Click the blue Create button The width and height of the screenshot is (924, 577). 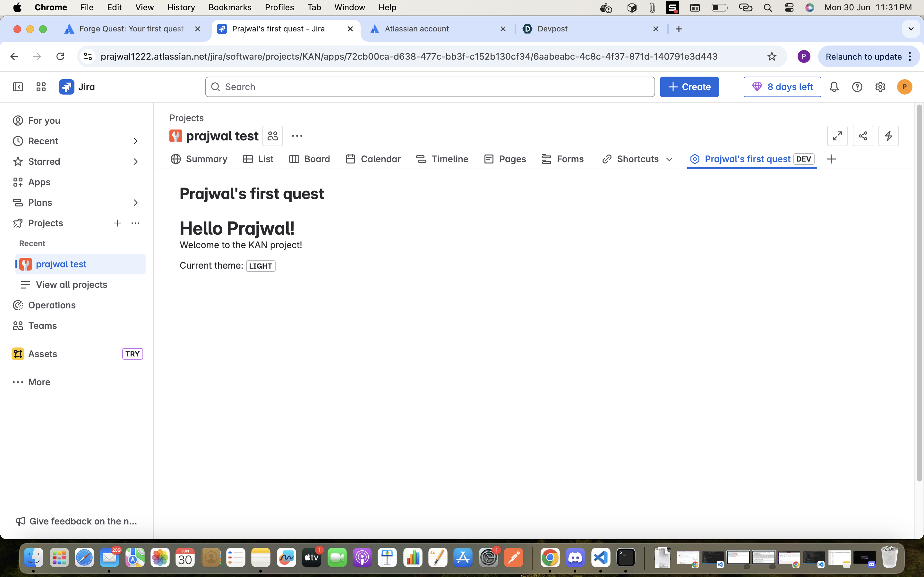[x=689, y=87]
